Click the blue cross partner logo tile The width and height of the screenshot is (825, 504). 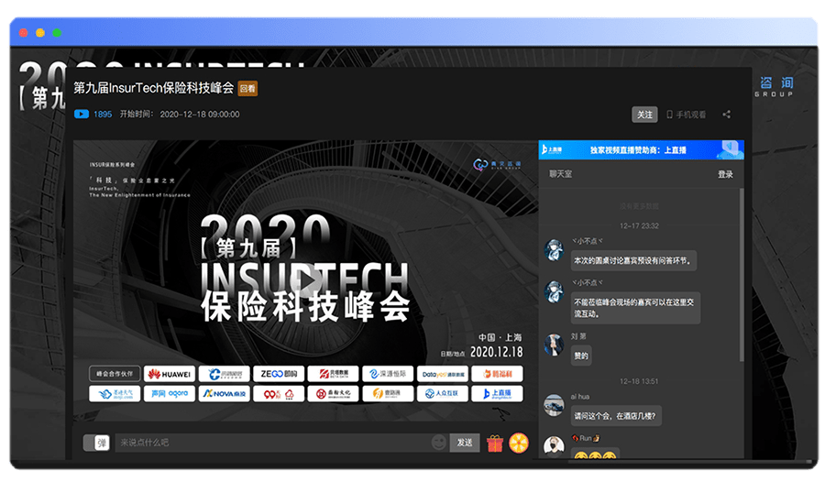coord(225,374)
